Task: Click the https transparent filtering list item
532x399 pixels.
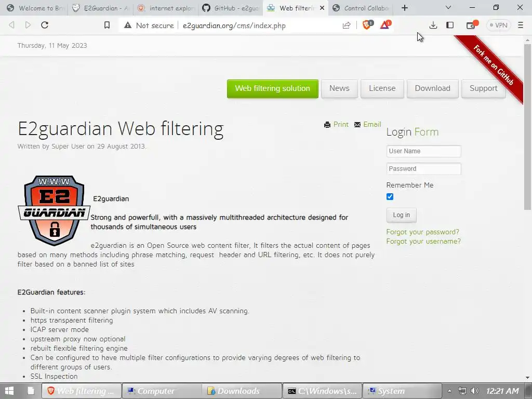Action: 72,320
